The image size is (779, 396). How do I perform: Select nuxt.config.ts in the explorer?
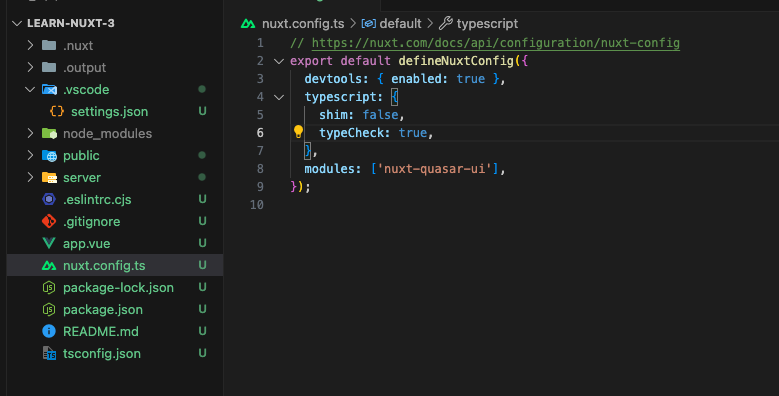pyautogui.click(x=104, y=265)
